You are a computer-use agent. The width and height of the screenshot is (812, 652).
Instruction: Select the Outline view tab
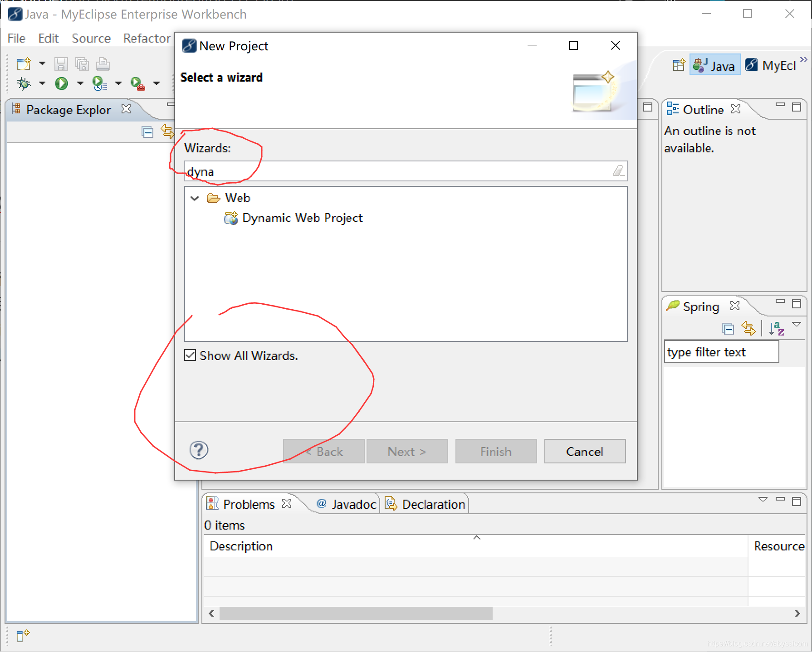pos(695,110)
